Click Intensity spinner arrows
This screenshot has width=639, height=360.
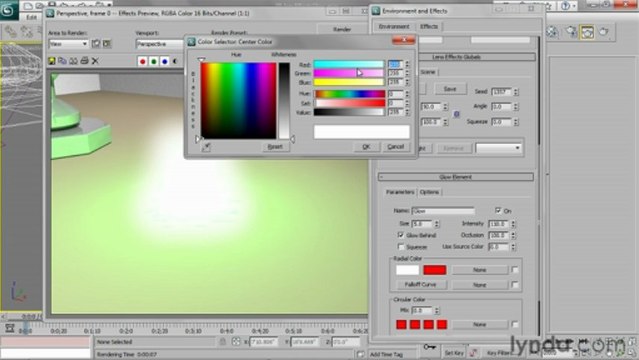pos(513,224)
